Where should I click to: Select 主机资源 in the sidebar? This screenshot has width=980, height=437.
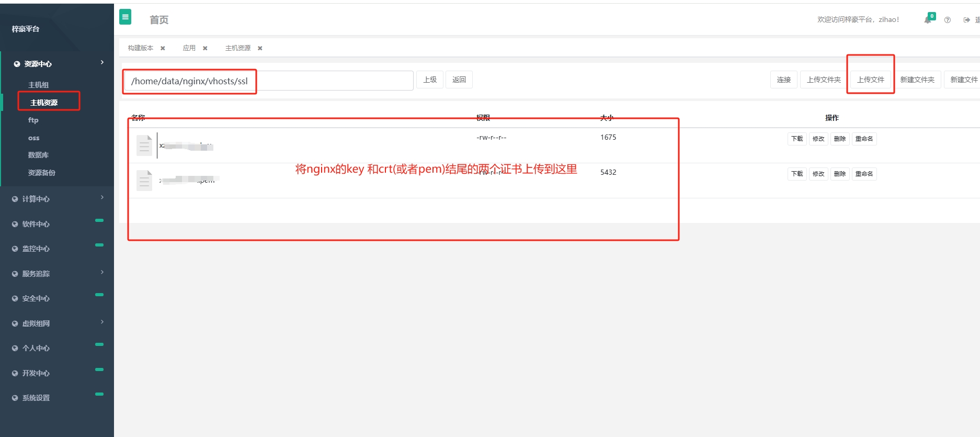pyautogui.click(x=44, y=103)
